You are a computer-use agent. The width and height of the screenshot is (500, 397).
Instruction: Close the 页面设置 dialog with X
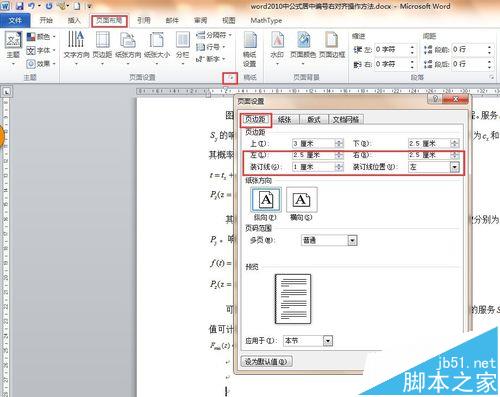pos(455,99)
